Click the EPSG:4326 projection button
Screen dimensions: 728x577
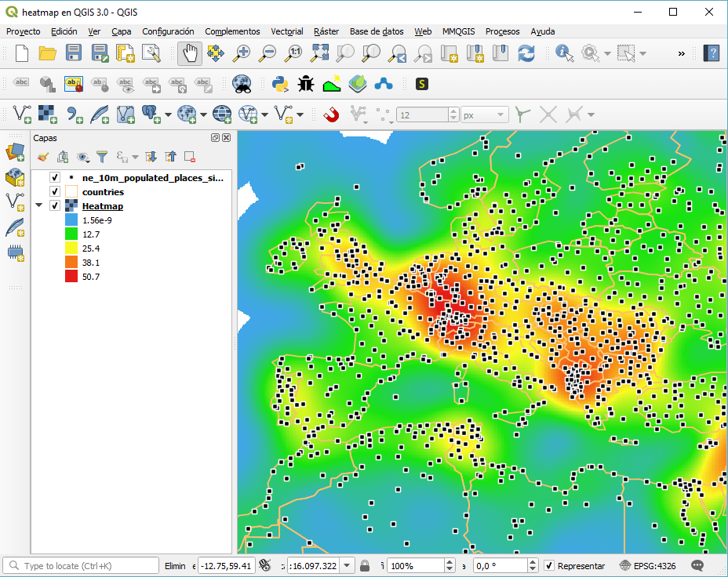[646, 565]
